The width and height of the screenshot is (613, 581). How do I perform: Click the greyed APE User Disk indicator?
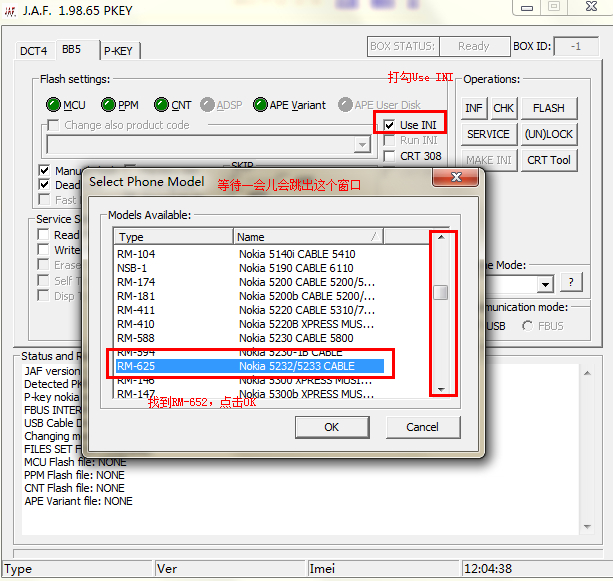(345, 105)
